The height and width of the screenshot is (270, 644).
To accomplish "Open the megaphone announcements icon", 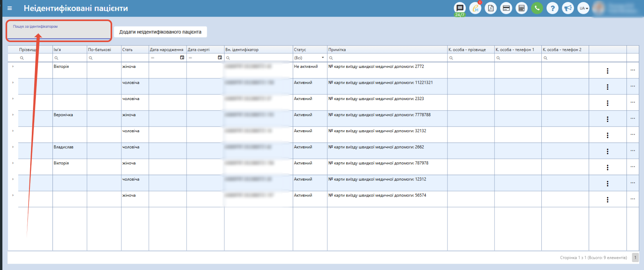I will [x=568, y=8].
